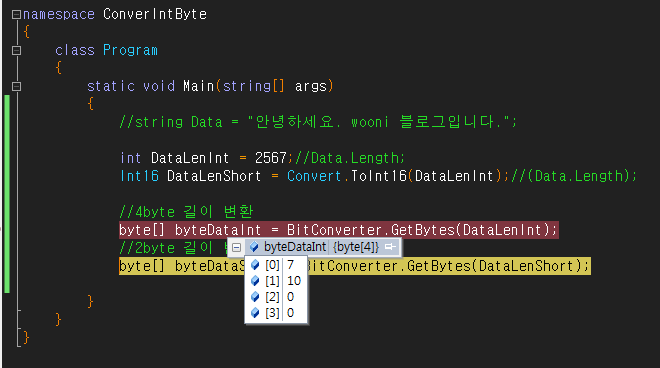Click the DataLenShort variable declaration

pos(214,176)
